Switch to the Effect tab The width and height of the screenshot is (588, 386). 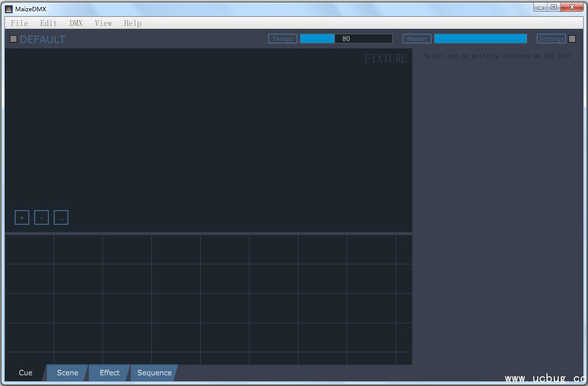pos(109,373)
